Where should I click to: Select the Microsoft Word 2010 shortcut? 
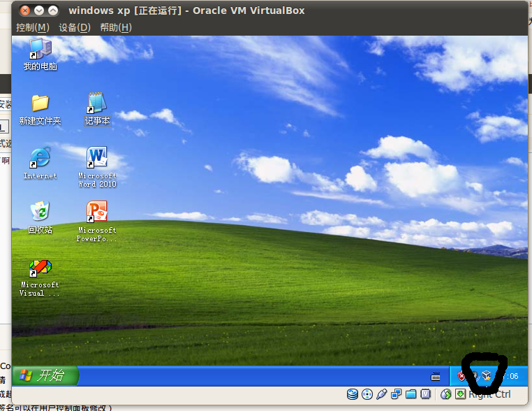97,167
